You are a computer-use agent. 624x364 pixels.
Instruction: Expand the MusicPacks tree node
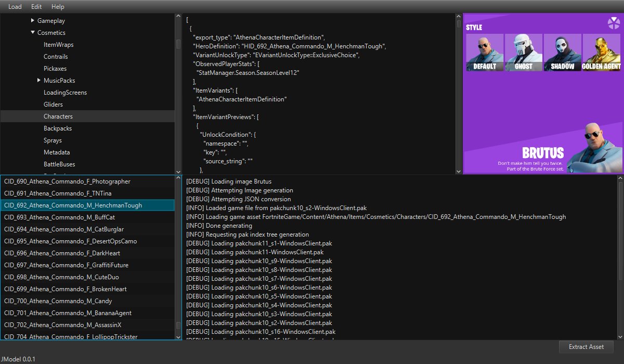pos(39,81)
